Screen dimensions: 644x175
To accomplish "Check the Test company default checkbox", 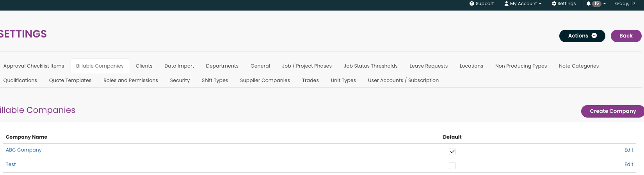I will tap(452, 166).
